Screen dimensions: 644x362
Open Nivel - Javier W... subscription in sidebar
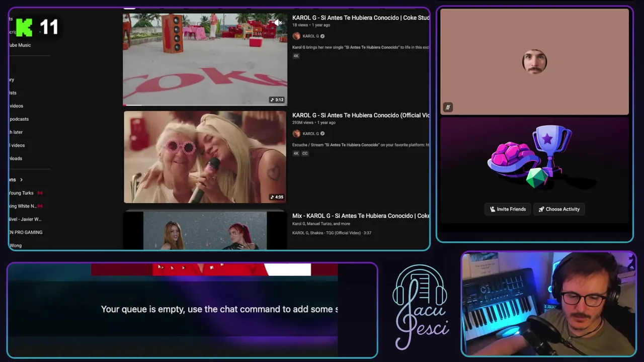pyautogui.click(x=25, y=219)
